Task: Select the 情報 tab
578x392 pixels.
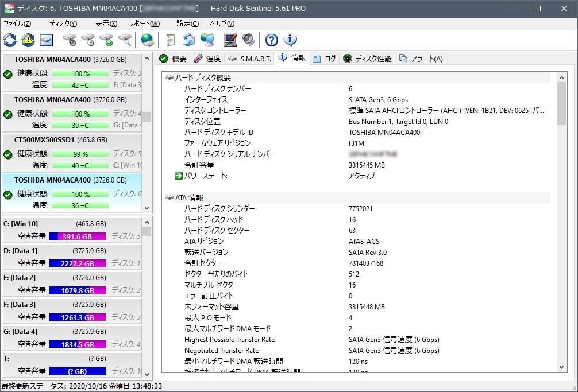Action: [x=292, y=58]
